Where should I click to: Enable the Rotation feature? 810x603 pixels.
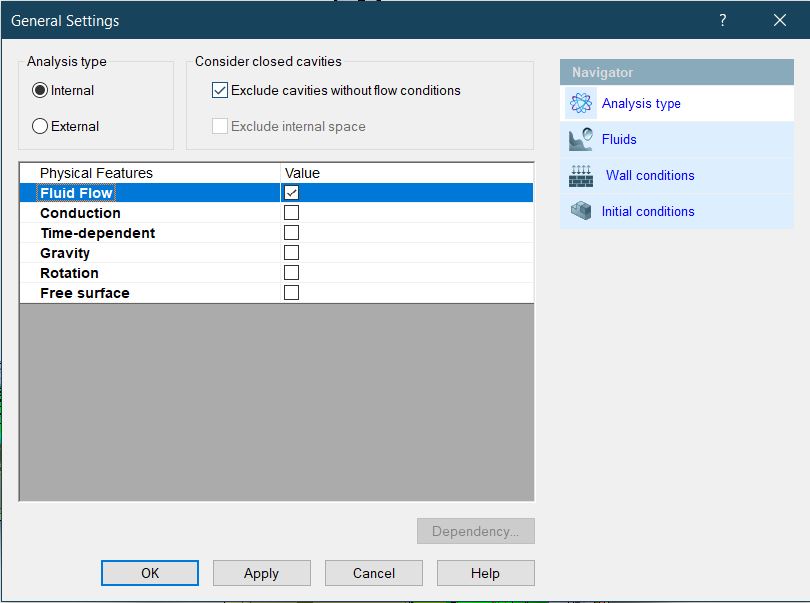coord(291,273)
